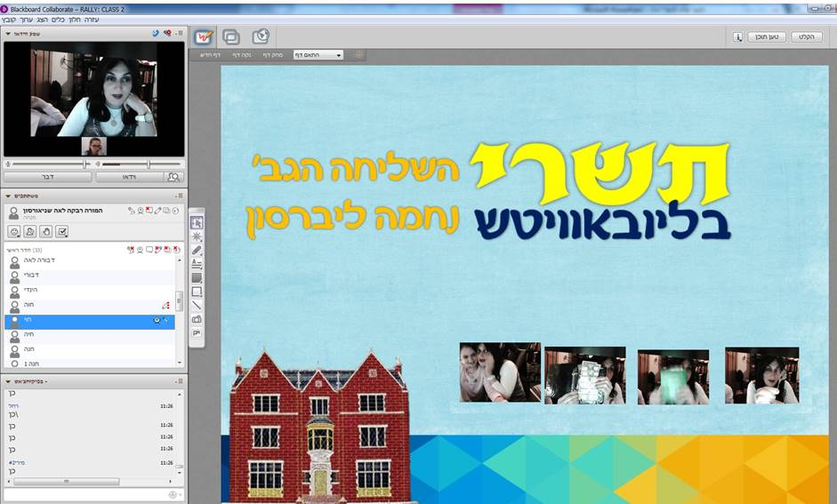This screenshot has height=504, width=837.
Task: Select the highlighted participant חוי
Action: pyautogui.click(x=90, y=322)
